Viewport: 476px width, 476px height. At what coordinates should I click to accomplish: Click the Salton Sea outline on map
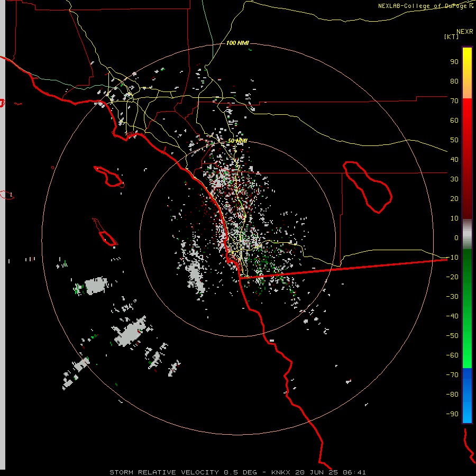[x=368, y=187]
